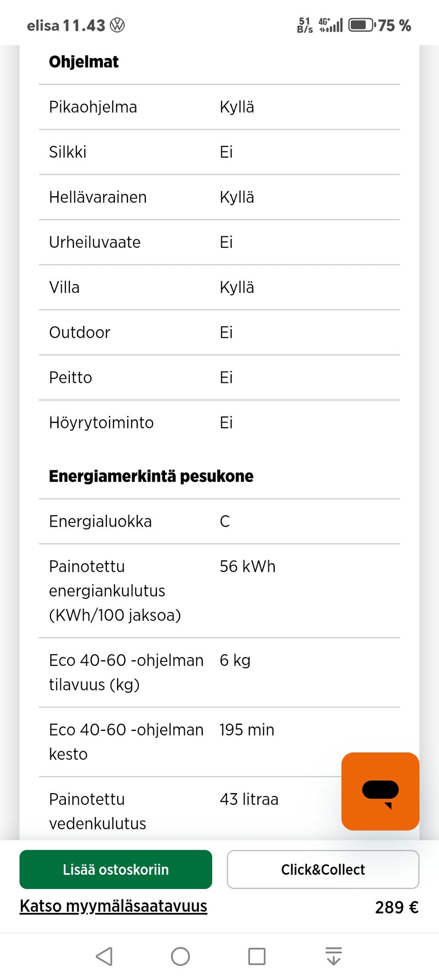This screenshot has width=439, height=980.
Task: Tap the 289 € price text
Action: (x=396, y=907)
